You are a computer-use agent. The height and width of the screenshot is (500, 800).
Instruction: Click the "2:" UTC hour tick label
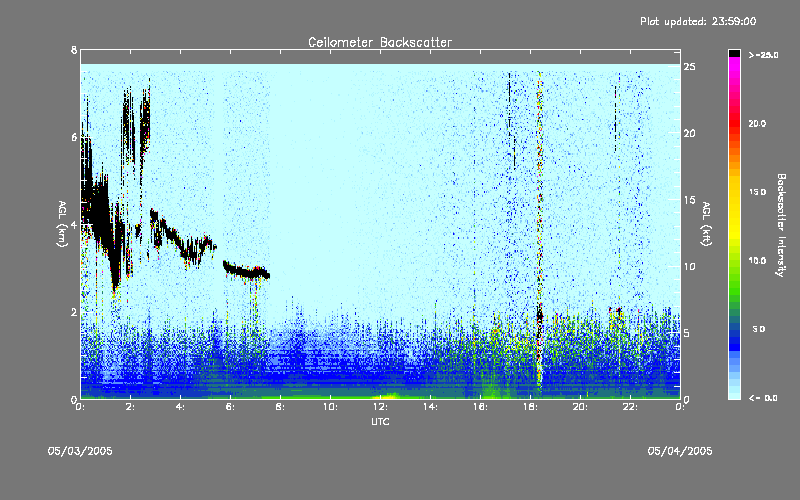point(131,407)
